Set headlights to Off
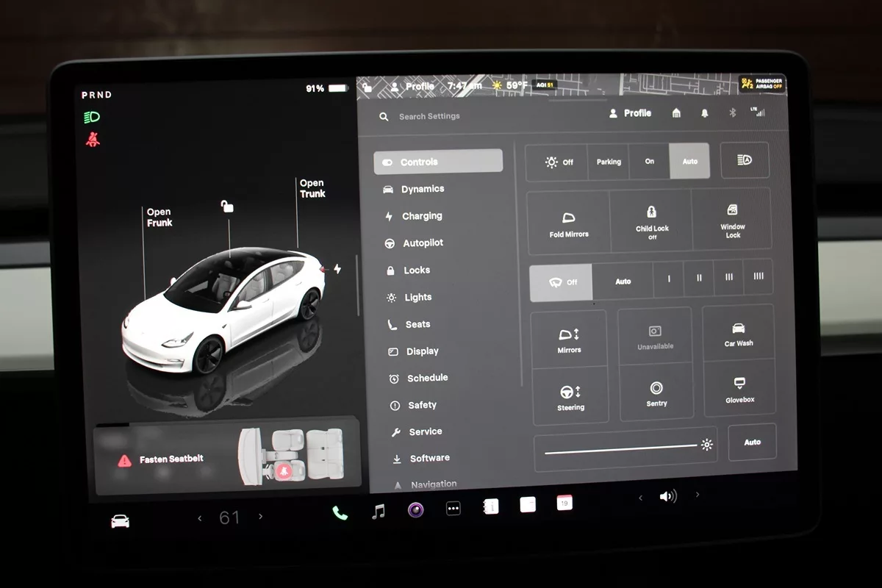882x588 pixels. (558, 162)
